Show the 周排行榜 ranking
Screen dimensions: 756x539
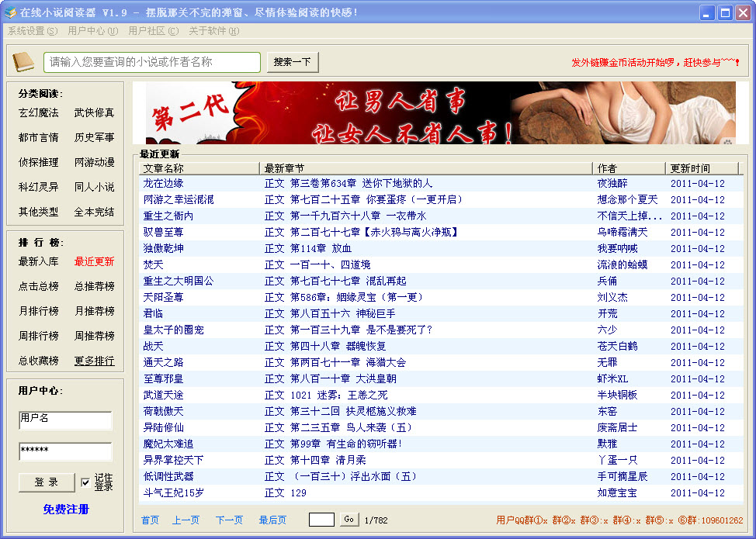tap(38, 336)
